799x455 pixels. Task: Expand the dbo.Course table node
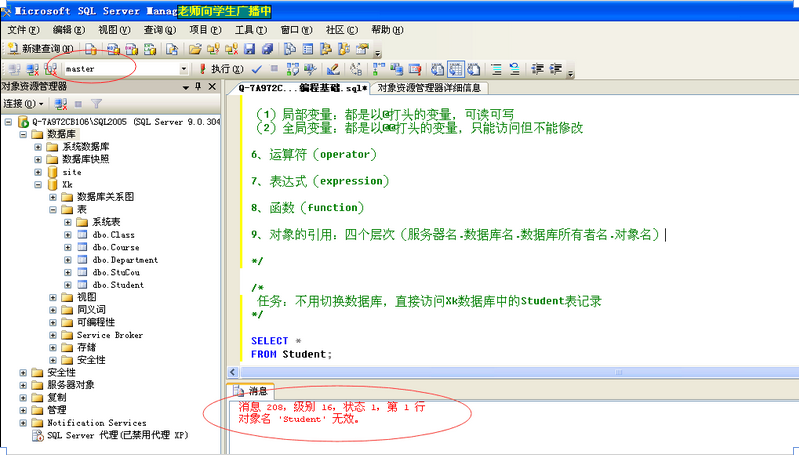(x=68, y=247)
